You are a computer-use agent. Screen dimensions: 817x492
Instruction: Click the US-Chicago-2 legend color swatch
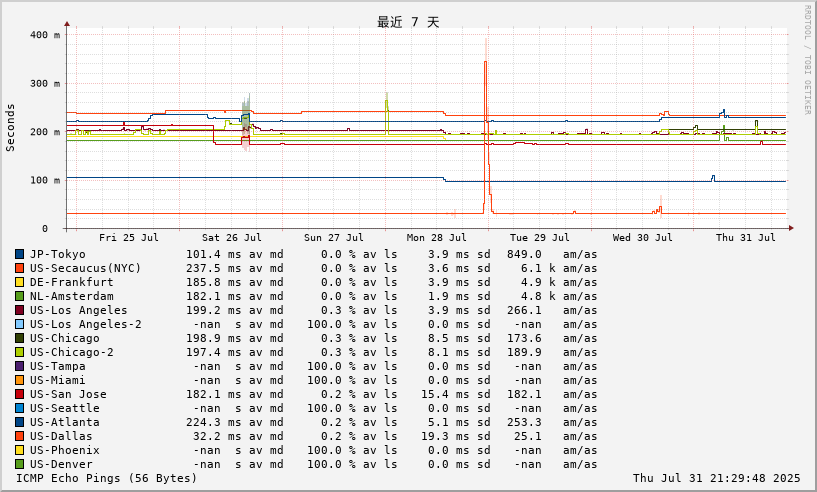click(19, 352)
